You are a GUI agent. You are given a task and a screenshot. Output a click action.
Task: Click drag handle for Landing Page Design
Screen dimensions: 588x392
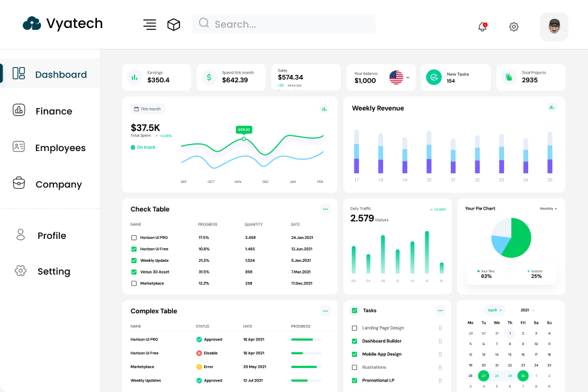440,328
